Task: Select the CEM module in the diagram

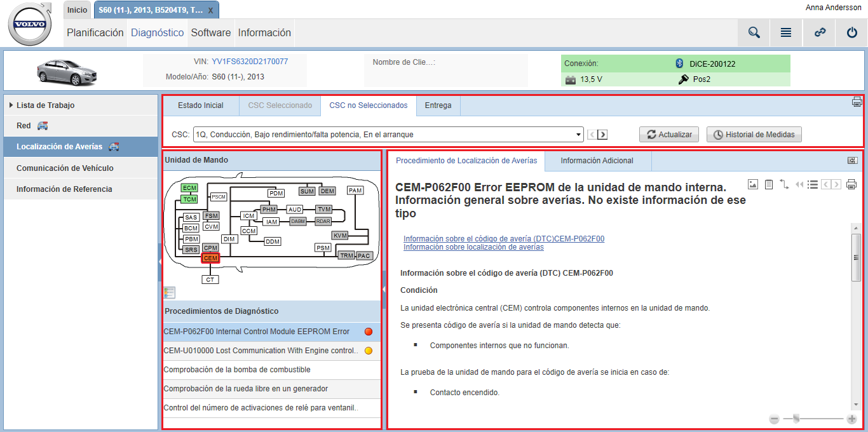Action: click(210, 258)
